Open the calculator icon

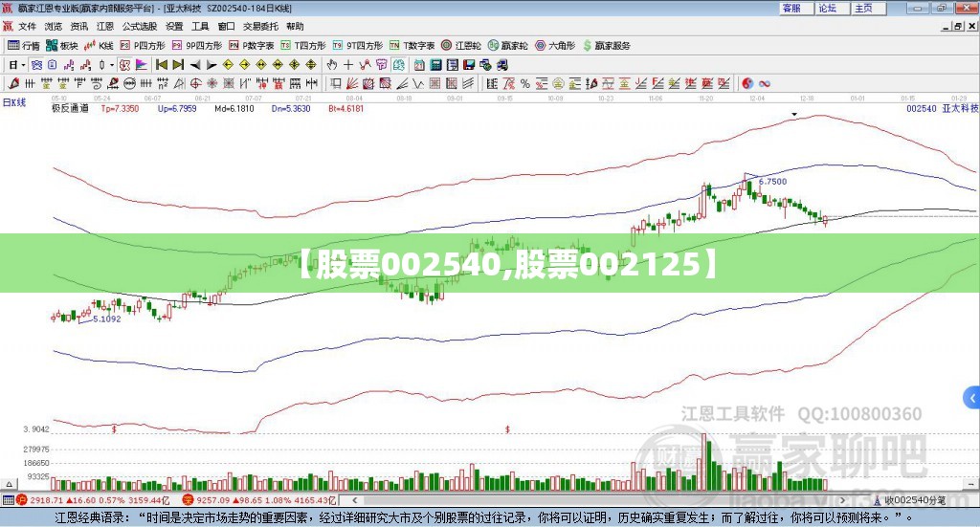[x=435, y=65]
